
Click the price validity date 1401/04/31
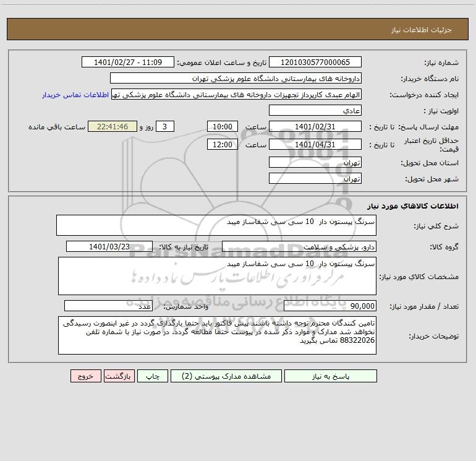tap(315, 144)
